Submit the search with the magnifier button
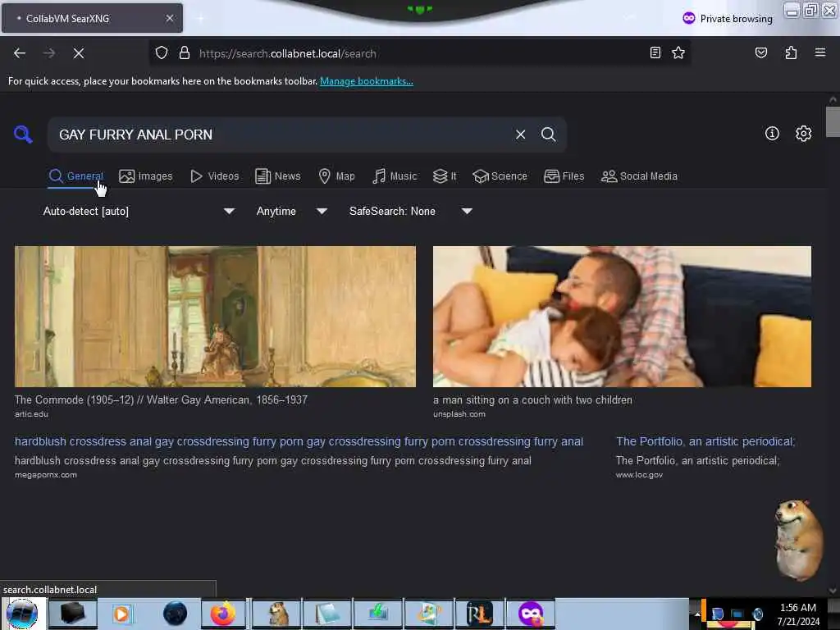The width and height of the screenshot is (840, 630). pyautogui.click(x=548, y=135)
